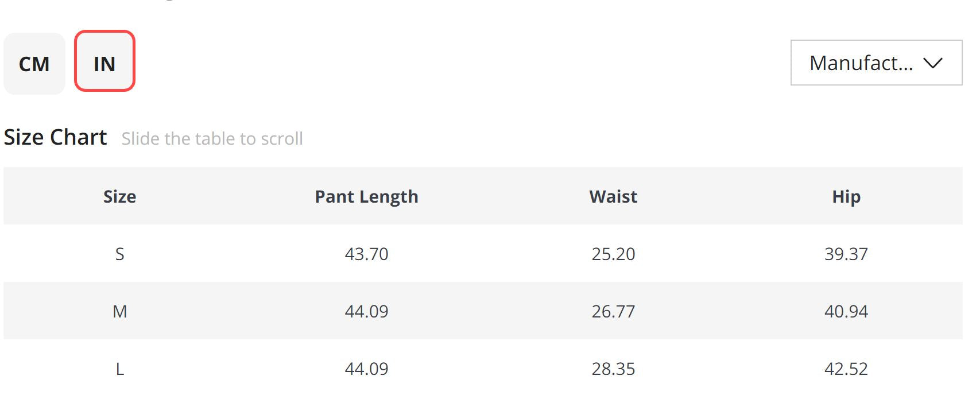
Task: Click the Pant Length column header
Action: click(366, 196)
